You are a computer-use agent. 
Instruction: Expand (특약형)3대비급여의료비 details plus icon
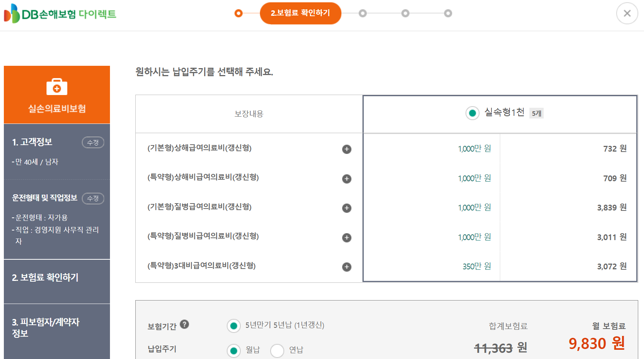pos(347,267)
